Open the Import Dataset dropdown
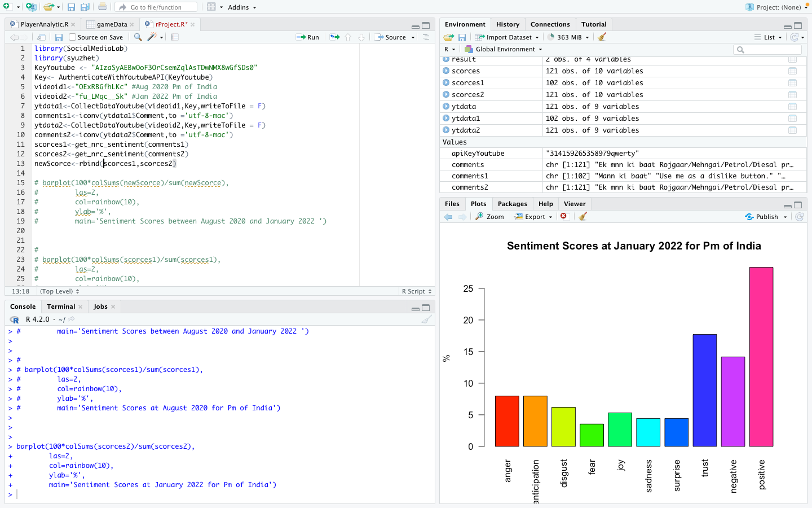The image size is (812, 508). pos(506,37)
